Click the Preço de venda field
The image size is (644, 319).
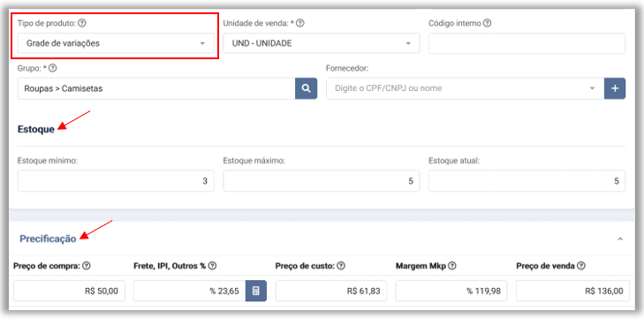point(572,291)
